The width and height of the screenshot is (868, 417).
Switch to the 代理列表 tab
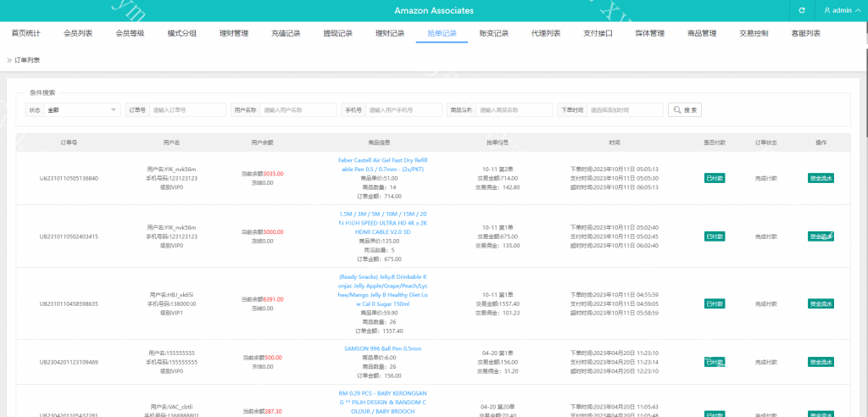(546, 33)
